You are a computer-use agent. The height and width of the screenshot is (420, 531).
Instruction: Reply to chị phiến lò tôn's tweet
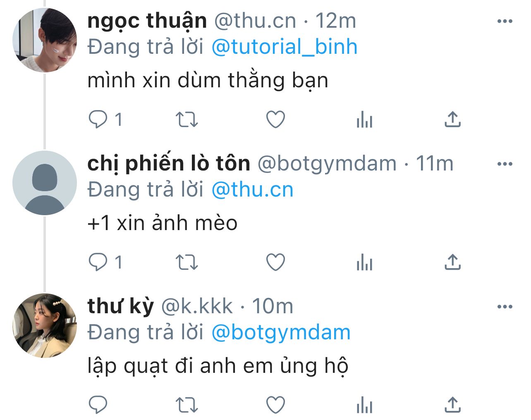click(98, 262)
